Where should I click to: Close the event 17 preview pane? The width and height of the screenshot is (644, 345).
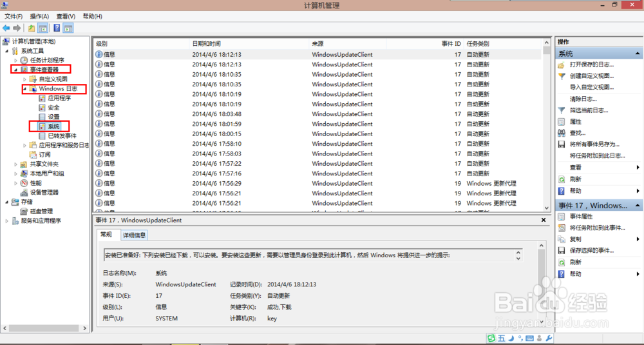(544, 220)
